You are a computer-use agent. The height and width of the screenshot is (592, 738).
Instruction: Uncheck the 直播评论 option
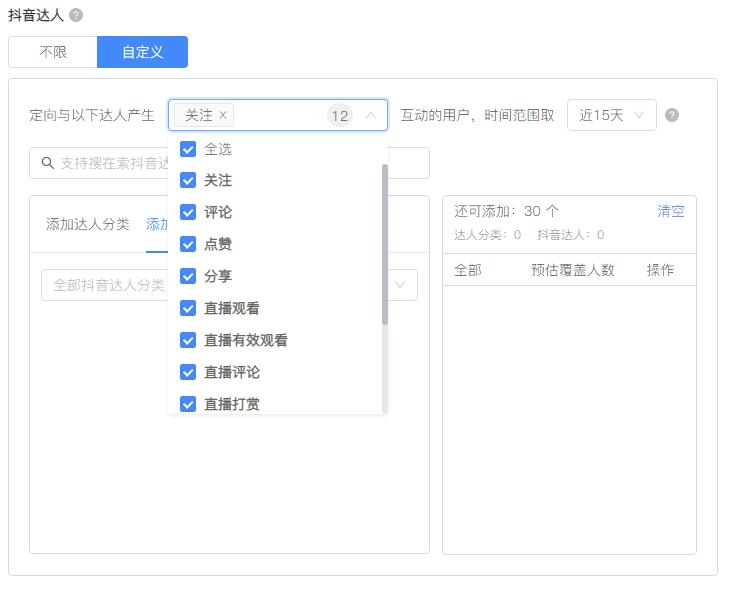(x=188, y=372)
